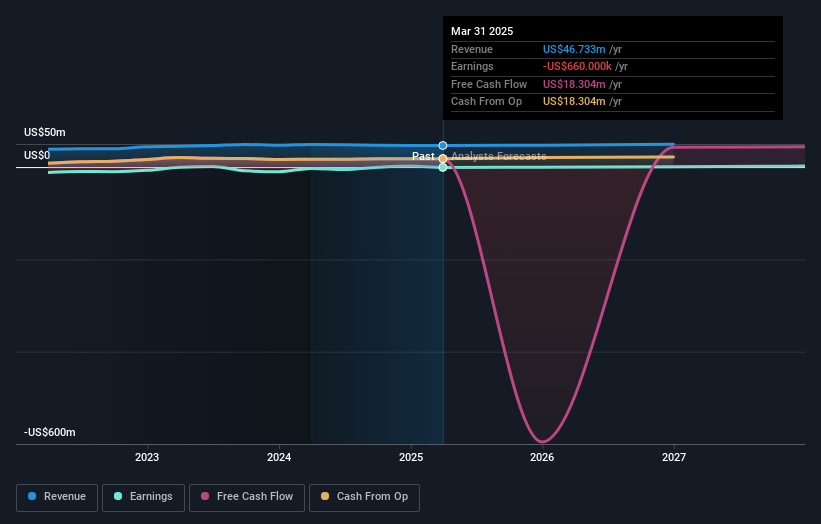Toggle the Free Cash Flow legend button

pos(247,497)
